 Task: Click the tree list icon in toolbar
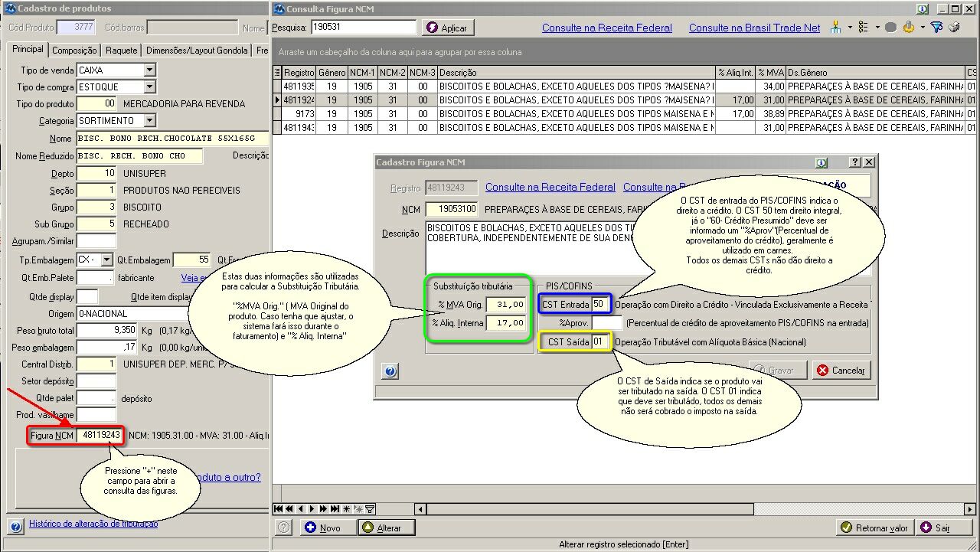point(863,27)
